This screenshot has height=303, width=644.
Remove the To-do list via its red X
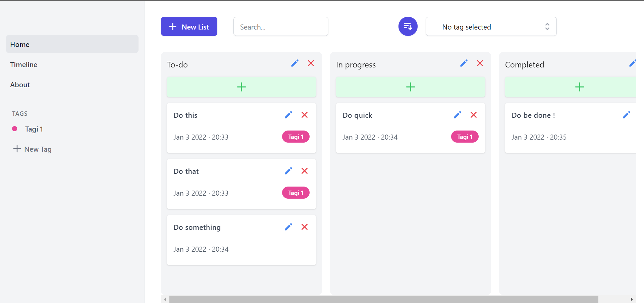[x=311, y=63]
